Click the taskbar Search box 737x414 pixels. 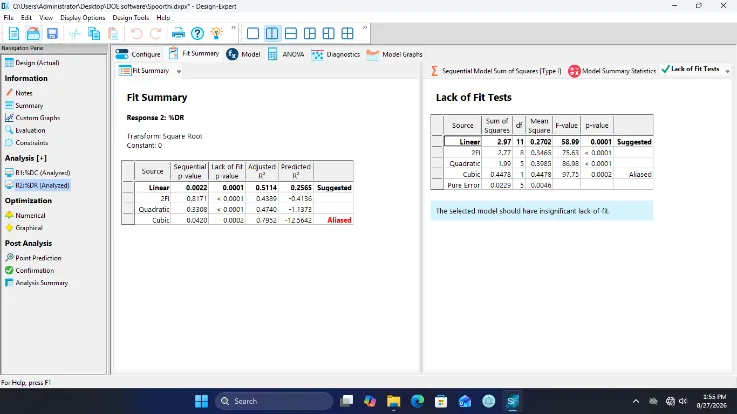click(x=274, y=401)
